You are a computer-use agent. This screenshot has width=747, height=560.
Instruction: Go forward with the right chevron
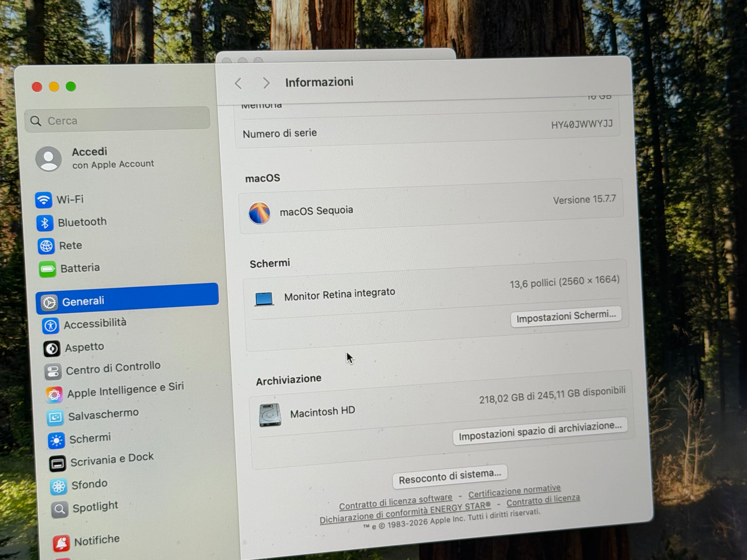[x=266, y=83]
